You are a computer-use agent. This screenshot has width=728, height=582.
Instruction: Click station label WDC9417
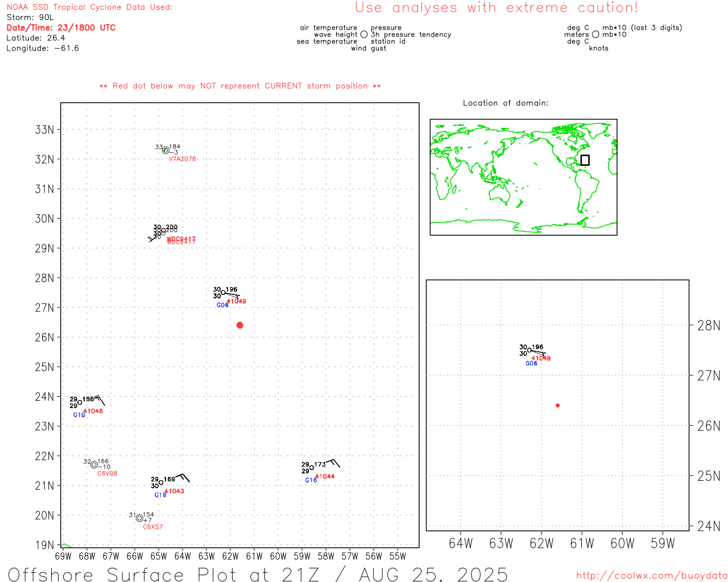[181, 240]
